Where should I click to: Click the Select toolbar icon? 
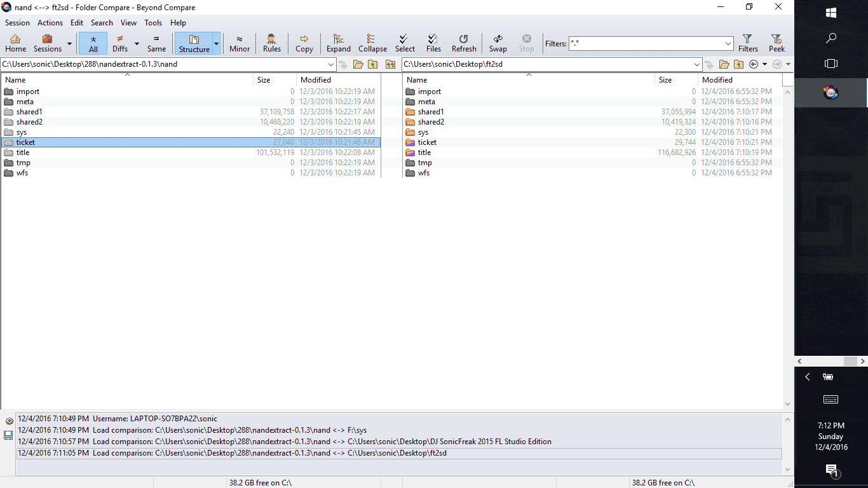click(405, 43)
